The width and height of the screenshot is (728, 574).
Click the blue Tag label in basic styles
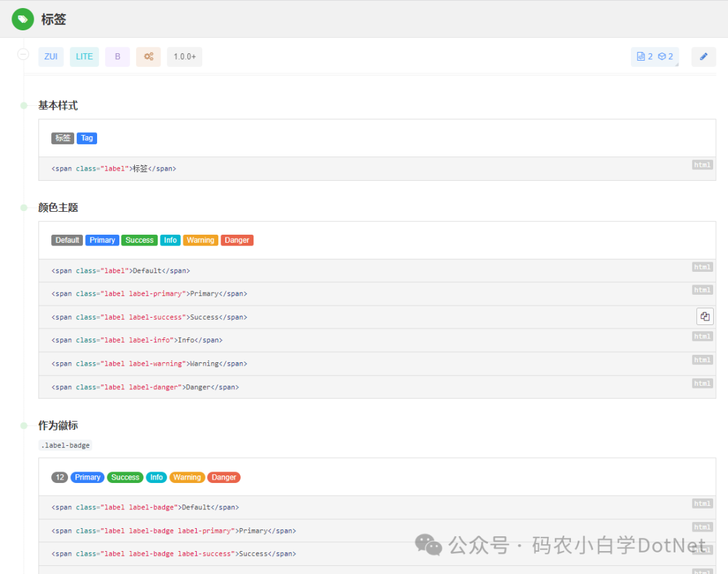pos(87,138)
